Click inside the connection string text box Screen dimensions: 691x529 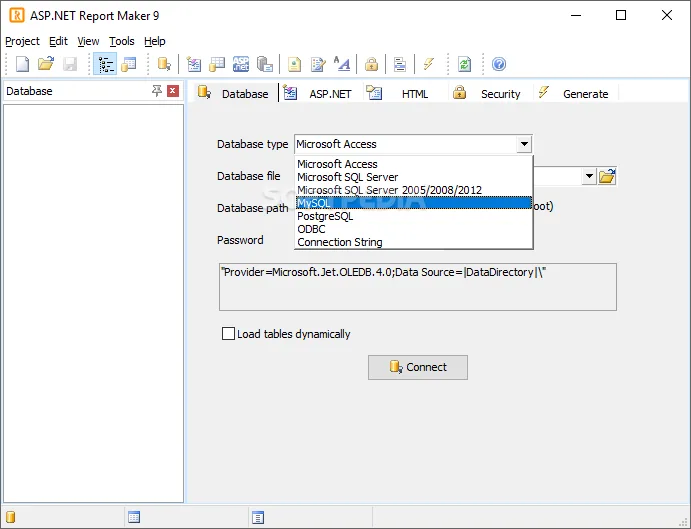[418, 287]
